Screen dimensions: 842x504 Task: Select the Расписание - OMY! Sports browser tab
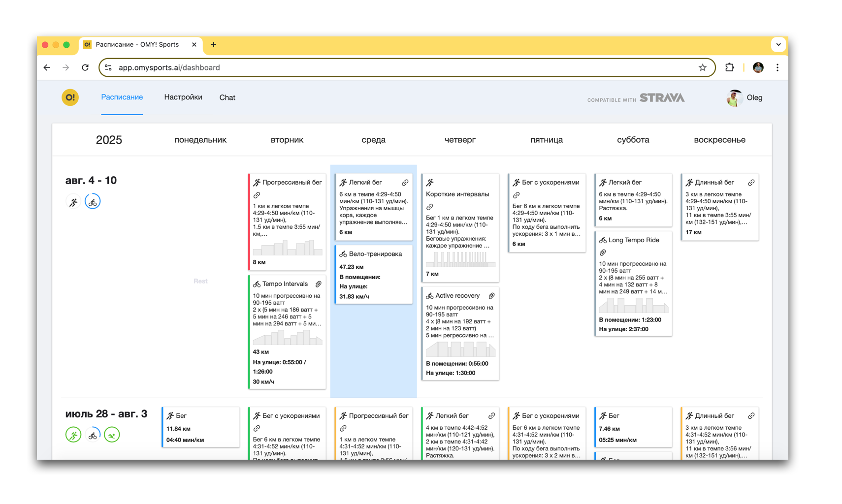coord(141,45)
